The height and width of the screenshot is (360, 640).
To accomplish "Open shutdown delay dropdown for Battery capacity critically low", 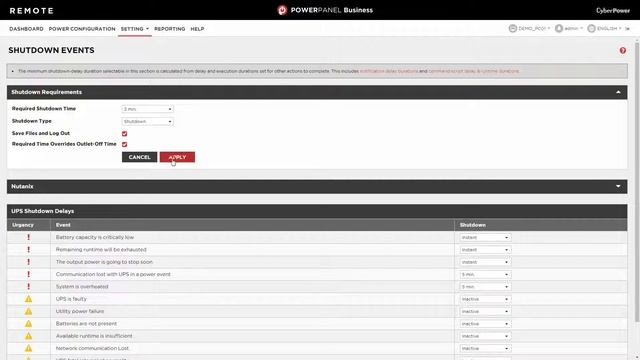I will 485,238.
